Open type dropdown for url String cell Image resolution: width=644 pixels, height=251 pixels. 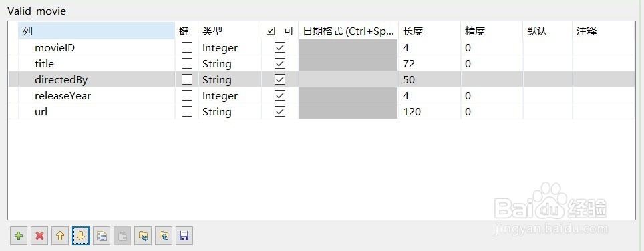229,111
